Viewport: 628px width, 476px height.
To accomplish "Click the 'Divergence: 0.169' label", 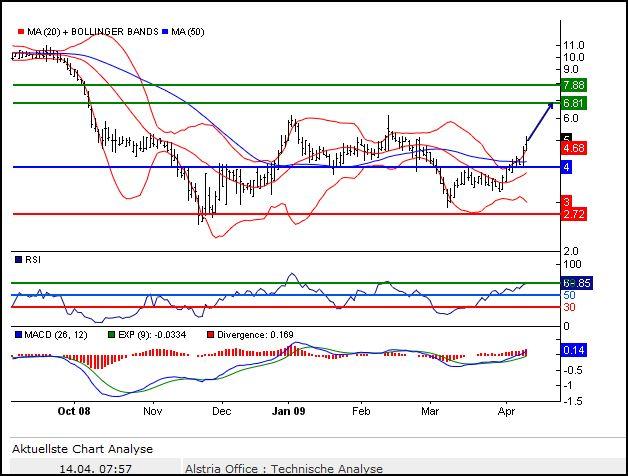I will tap(255, 335).
